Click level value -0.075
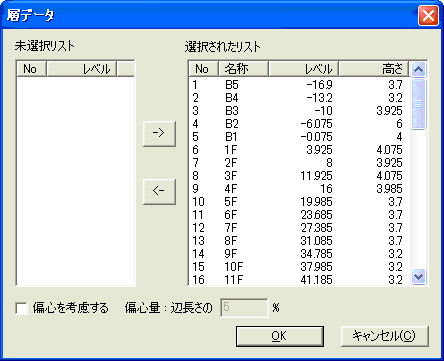The image size is (444, 361). click(x=316, y=137)
